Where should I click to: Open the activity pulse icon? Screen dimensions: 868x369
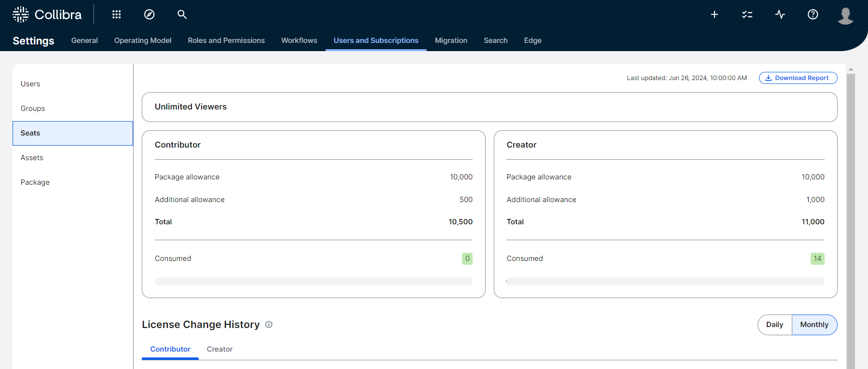(x=780, y=14)
